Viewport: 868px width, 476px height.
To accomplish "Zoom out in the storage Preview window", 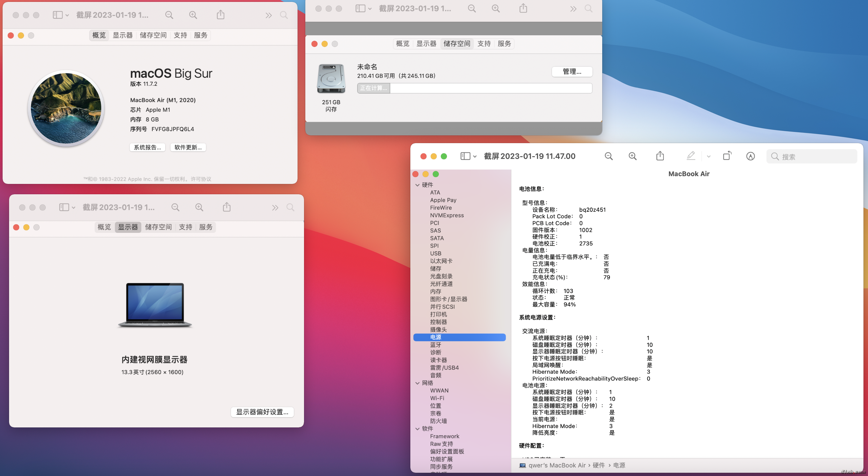I will click(472, 8).
